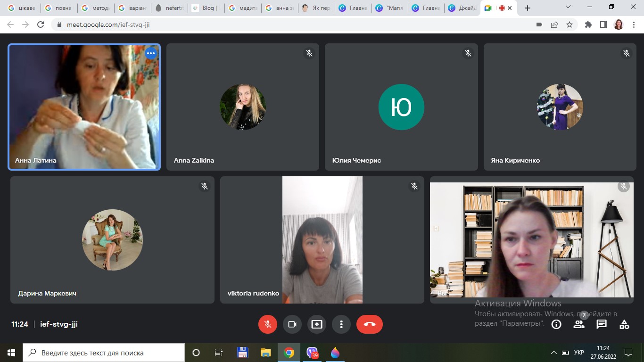644x362 pixels.
Task: Switch to the 'Як пер' browser tab
Action: click(316, 8)
